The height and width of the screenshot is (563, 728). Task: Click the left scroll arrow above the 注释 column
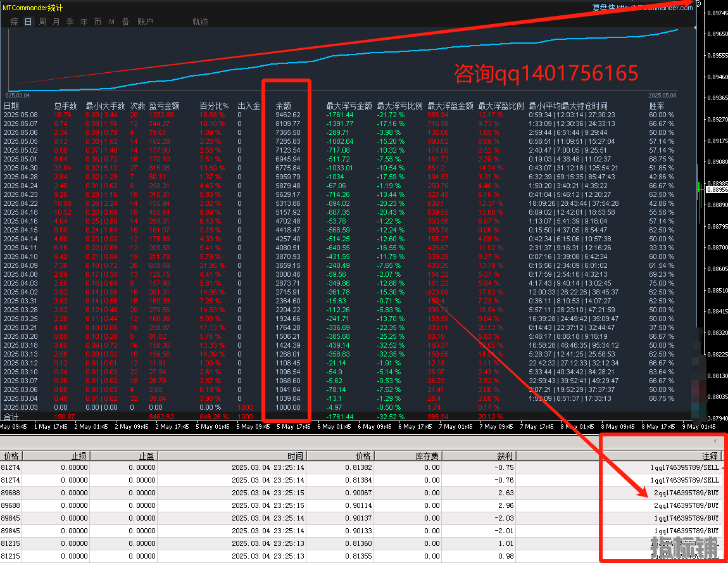715,440
